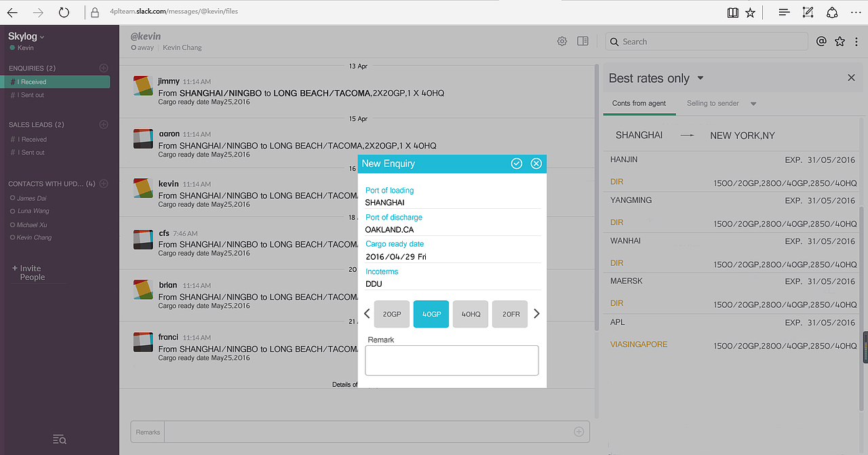Click the Remark text box
868x455 pixels.
click(452, 360)
